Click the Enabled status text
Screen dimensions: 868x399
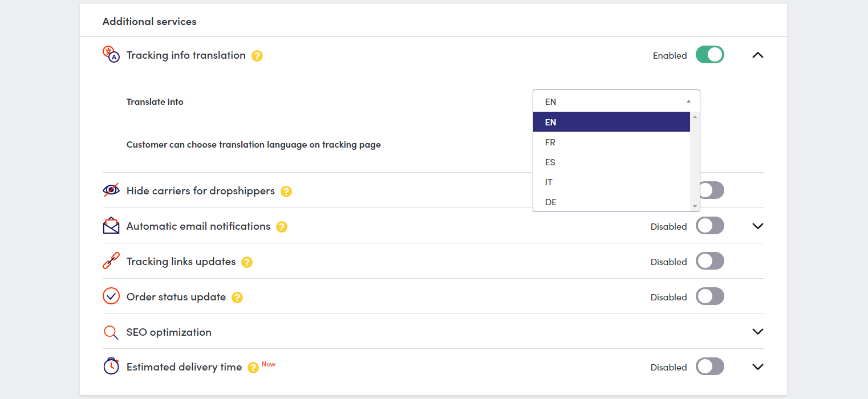[x=670, y=56]
